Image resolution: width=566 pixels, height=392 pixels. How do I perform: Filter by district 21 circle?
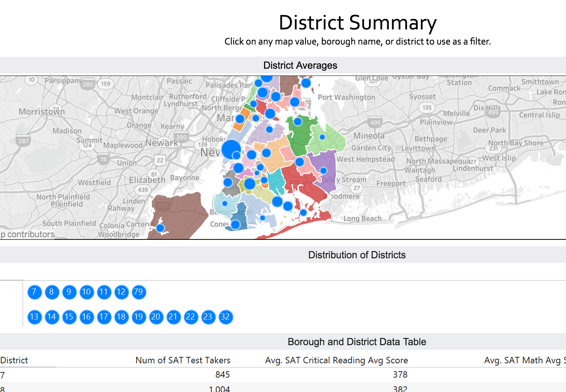pyautogui.click(x=173, y=317)
